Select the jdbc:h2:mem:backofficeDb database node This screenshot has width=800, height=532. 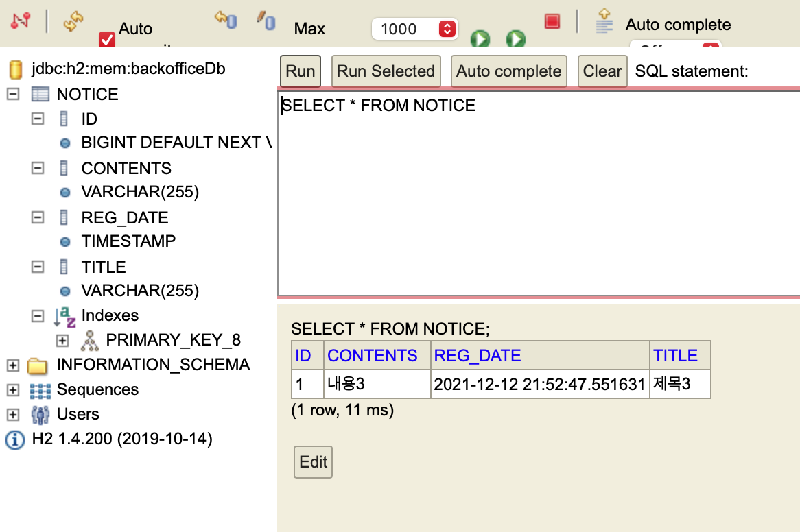pyautogui.click(x=128, y=69)
